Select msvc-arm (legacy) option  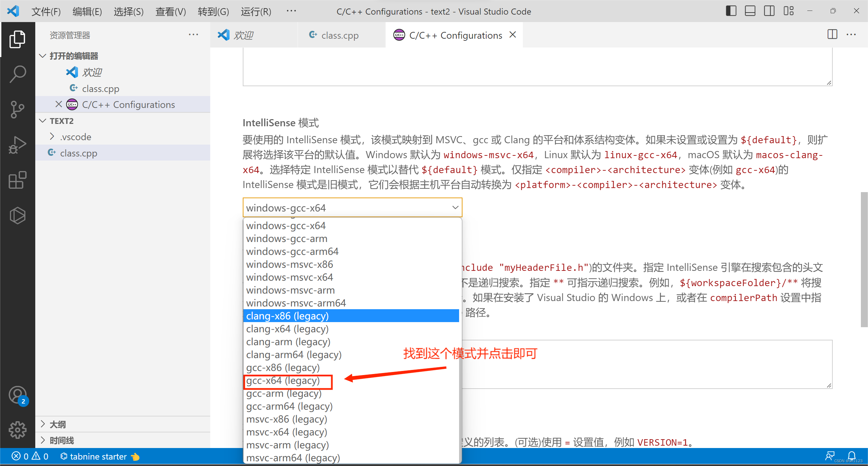(351, 445)
